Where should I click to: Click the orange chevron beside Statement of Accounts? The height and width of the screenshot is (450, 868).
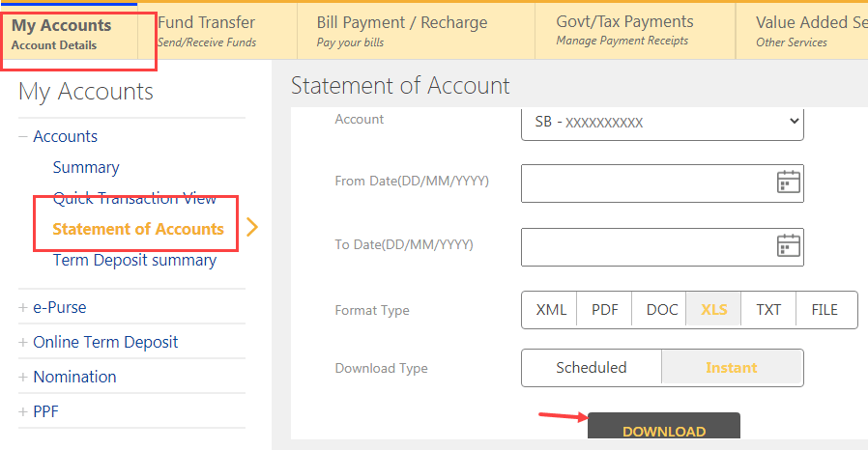tap(252, 227)
